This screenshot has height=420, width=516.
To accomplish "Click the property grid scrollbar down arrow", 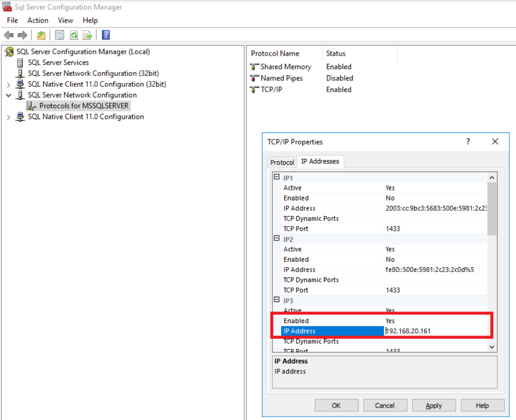I will tap(491, 347).
